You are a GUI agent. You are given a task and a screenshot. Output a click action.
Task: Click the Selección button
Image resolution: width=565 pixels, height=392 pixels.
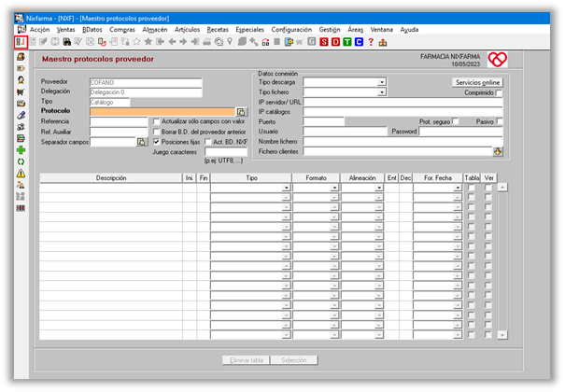[x=294, y=360]
